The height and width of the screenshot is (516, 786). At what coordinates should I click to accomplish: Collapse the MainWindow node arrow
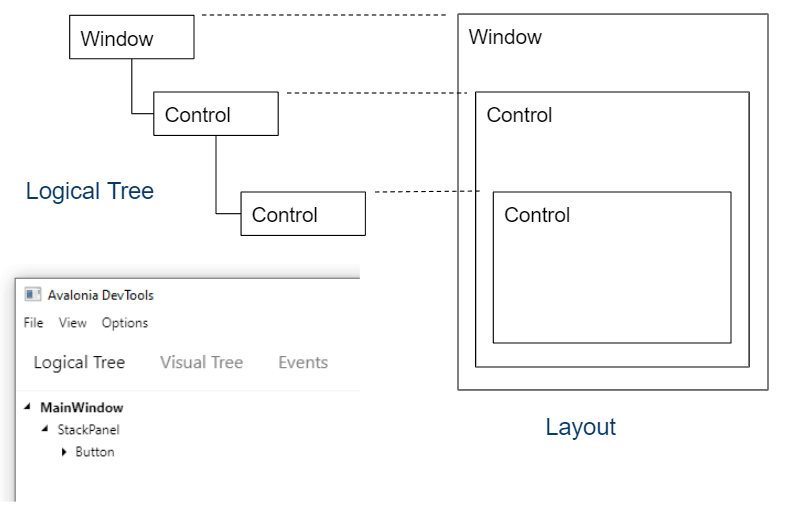coord(27,408)
